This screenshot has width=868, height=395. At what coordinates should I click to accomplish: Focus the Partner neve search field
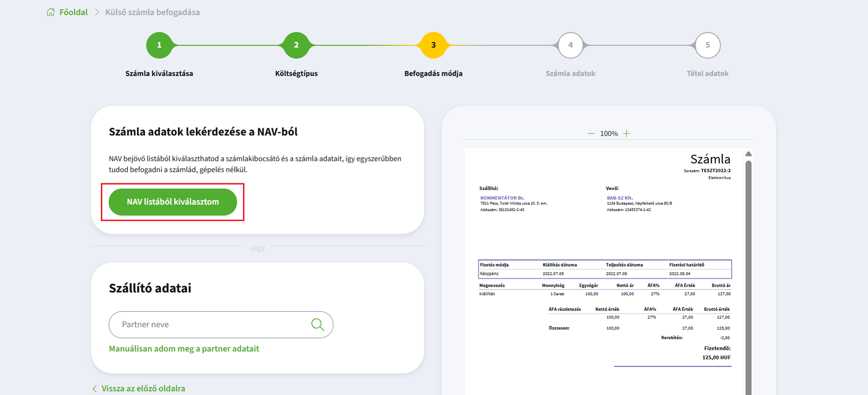click(x=221, y=324)
